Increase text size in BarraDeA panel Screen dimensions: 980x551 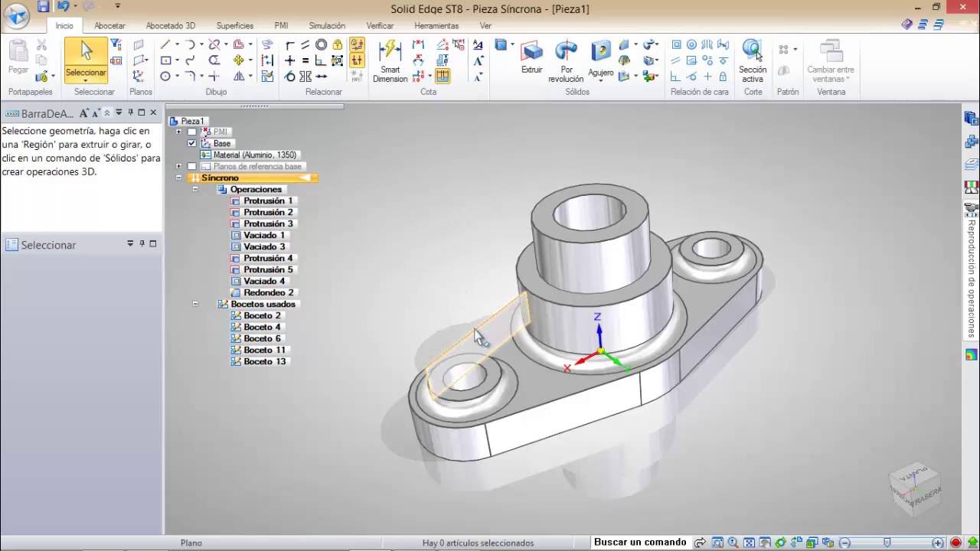click(83, 112)
